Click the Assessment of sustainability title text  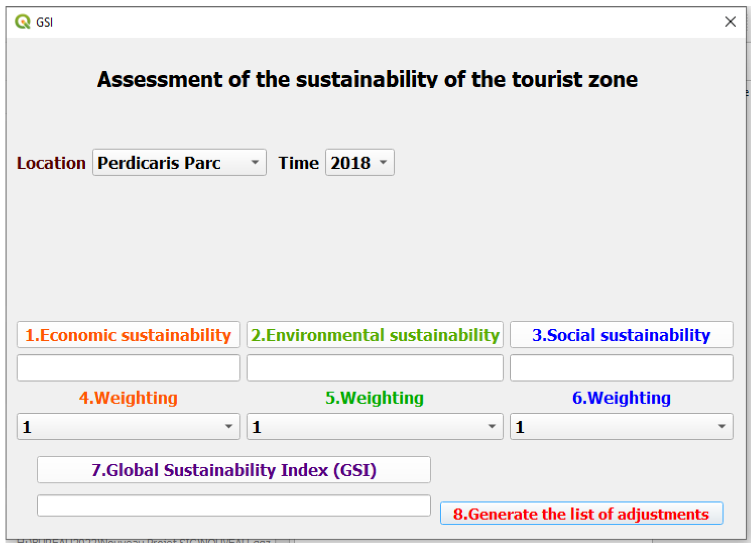tap(367, 79)
